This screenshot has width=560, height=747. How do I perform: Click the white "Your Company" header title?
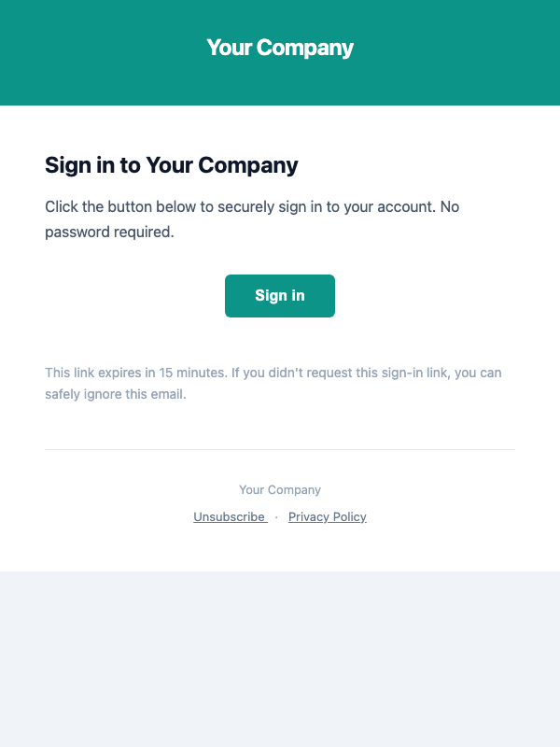point(280,48)
